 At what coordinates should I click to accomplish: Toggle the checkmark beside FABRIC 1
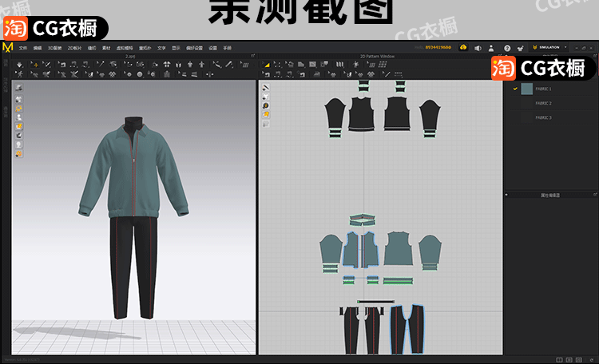[x=515, y=89]
